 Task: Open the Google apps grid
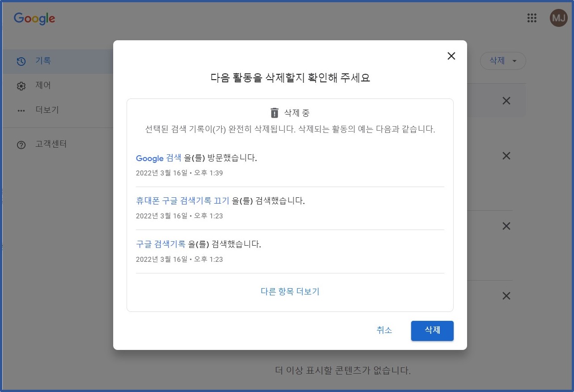[531, 18]
